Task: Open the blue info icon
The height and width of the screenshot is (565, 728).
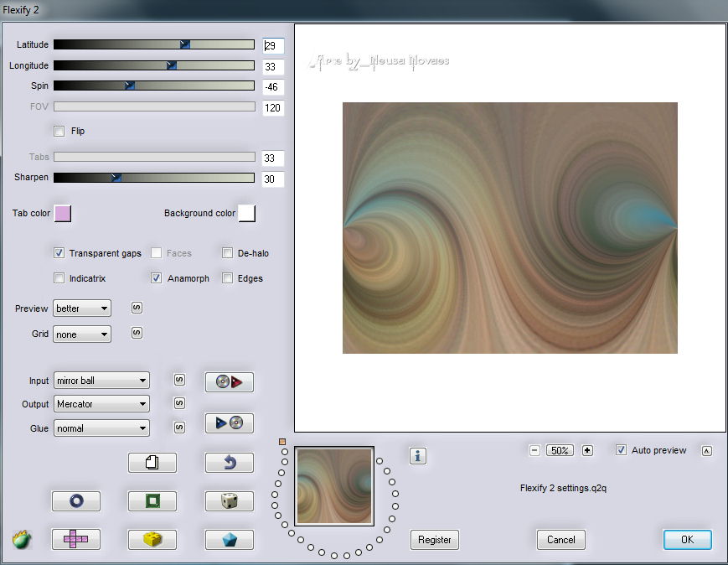Action: point(418,456)
